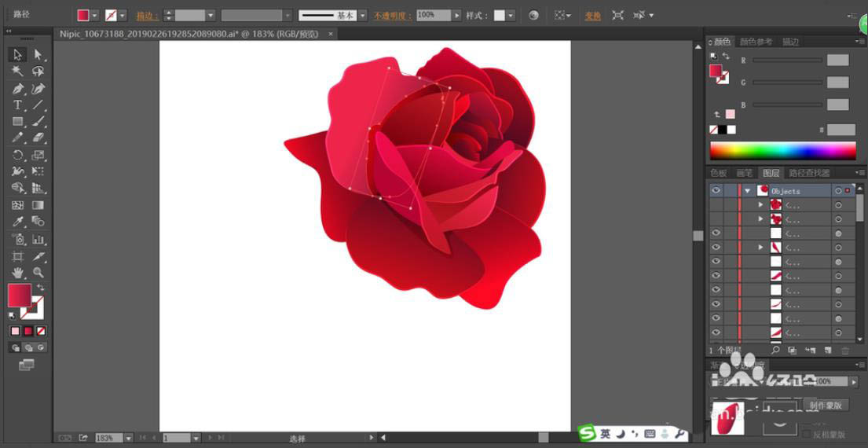Toggle visibility of fifth sublayer row
This screenshot has height=448, width=868.
[x=716, y=262]
